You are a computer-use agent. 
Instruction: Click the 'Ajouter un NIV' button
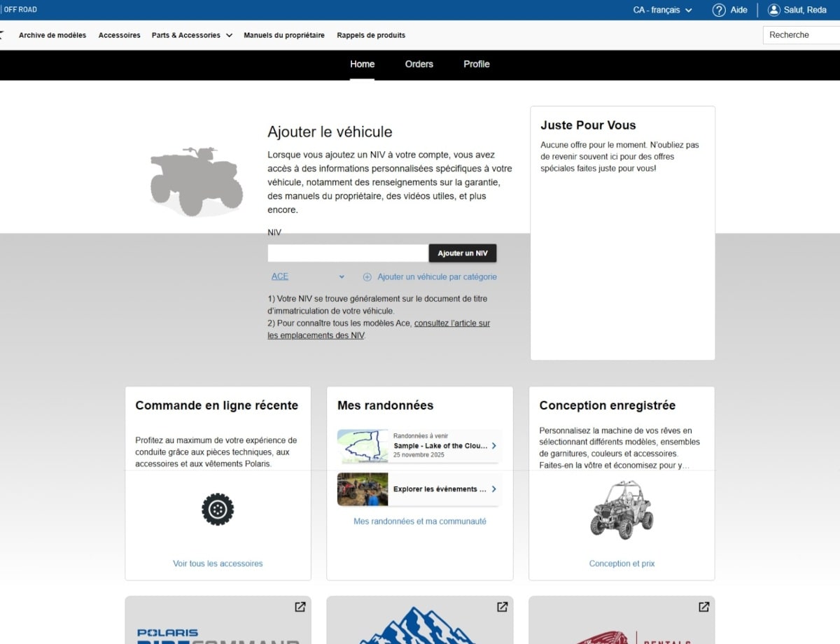coord(463,253)
